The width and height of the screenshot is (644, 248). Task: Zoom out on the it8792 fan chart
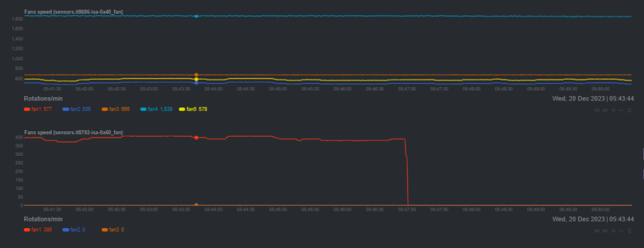coord(621,231)
